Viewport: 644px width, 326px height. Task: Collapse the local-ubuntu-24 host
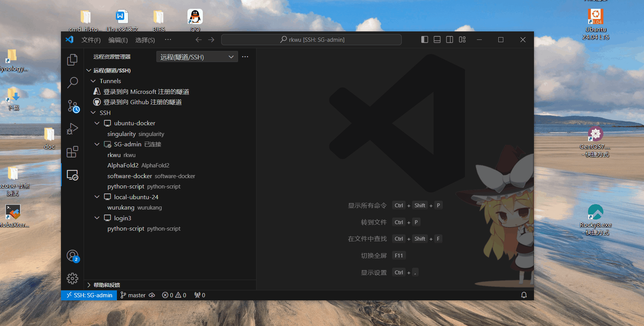97,197
